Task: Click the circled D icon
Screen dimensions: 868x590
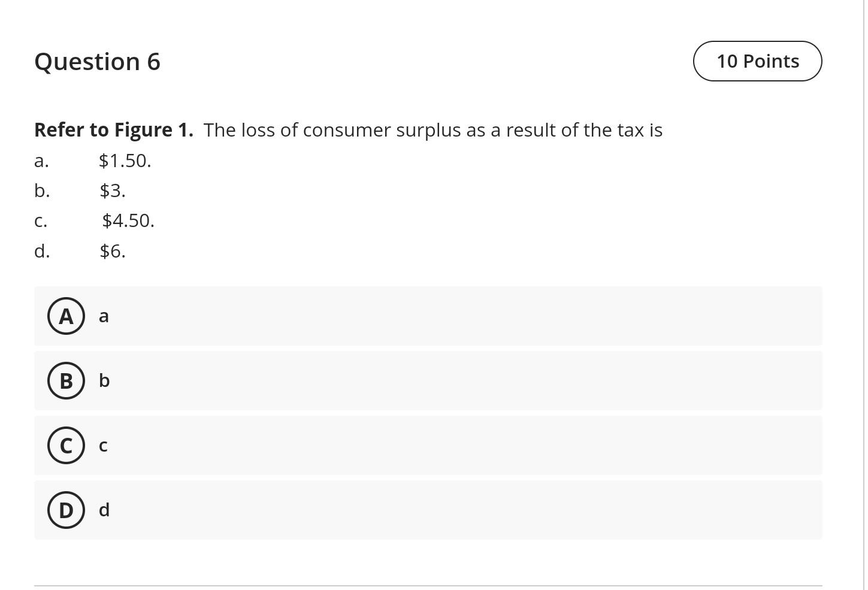Action: [x=66, y=510]
